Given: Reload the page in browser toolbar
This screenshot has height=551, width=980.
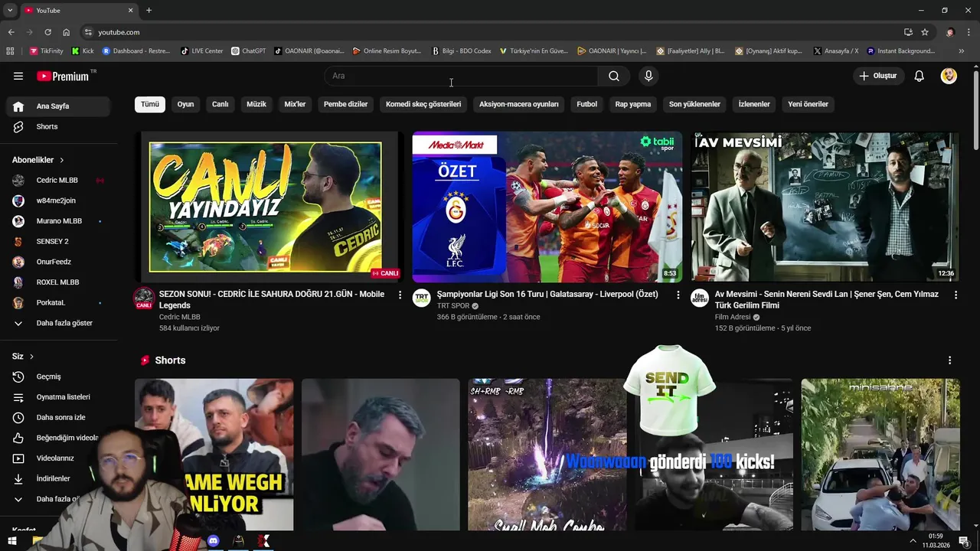Looking at the screenshot, I should [x=47, y=32].
